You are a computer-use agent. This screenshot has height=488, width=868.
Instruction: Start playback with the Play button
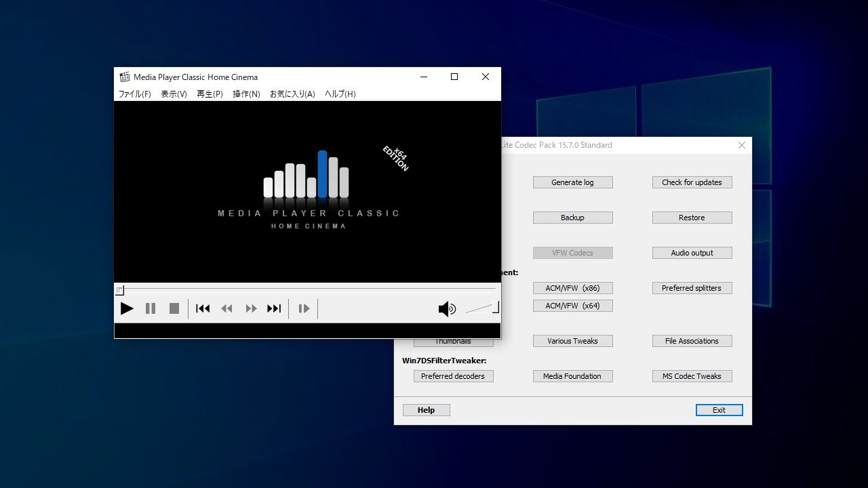[127, 308]
